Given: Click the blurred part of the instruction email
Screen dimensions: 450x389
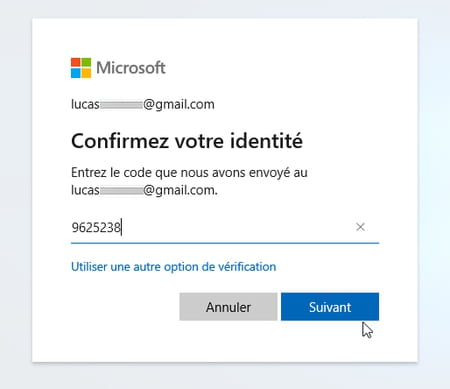Looking at the screenshot, I should pyautogui.click(x=121, y=191).
